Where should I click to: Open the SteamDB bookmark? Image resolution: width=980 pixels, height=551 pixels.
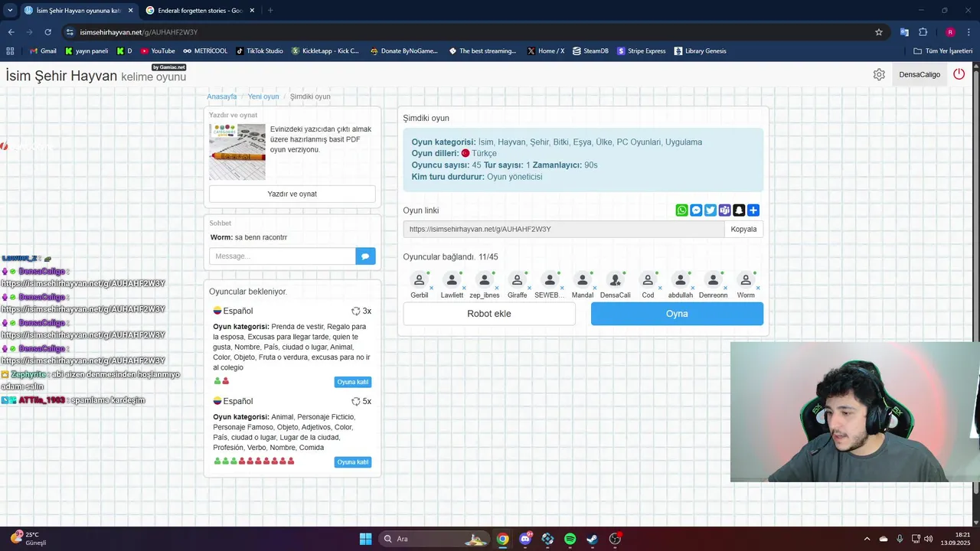point(590,51)
